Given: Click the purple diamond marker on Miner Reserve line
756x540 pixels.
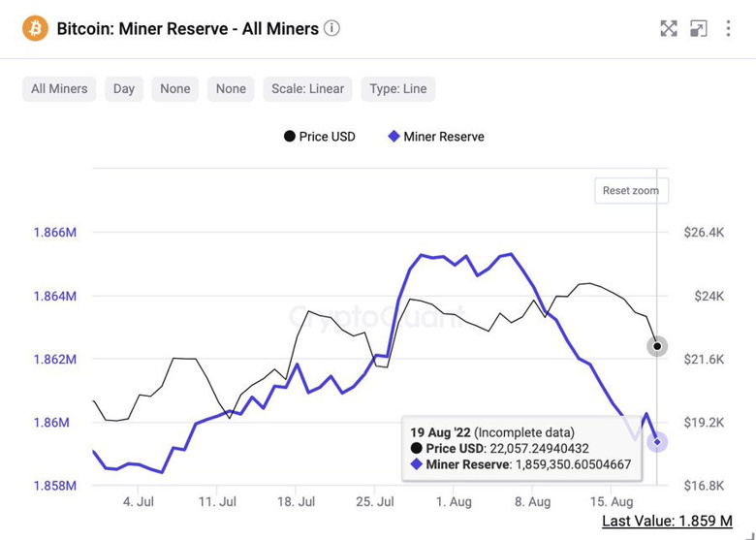Looking at the screenshot, I should pyautogui.click(x=657, y=442).
